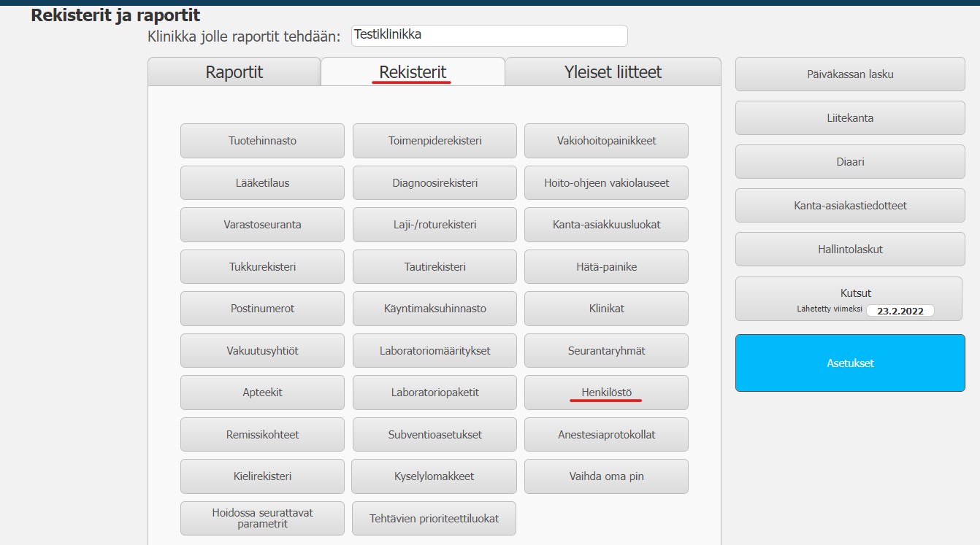Open Lääketilaus button
This screenshot has width=980, height=545.
pos(262,182)
